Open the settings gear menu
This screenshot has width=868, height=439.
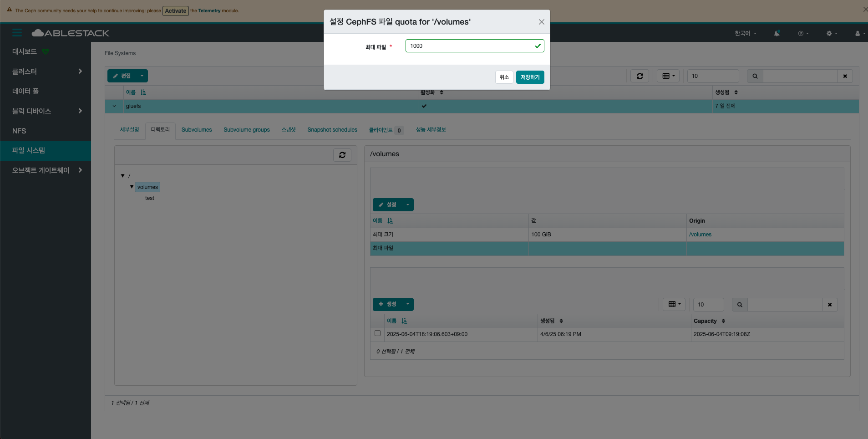[x=832, y=33]
